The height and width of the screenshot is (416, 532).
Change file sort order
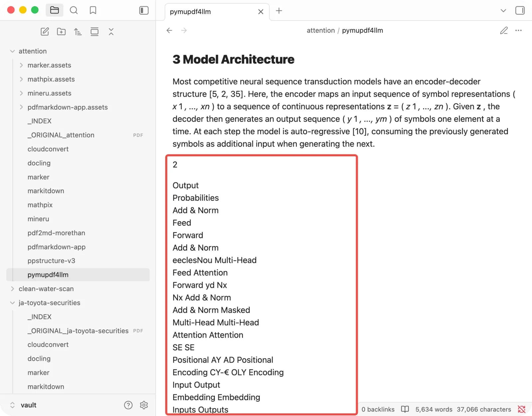(78, 32)
